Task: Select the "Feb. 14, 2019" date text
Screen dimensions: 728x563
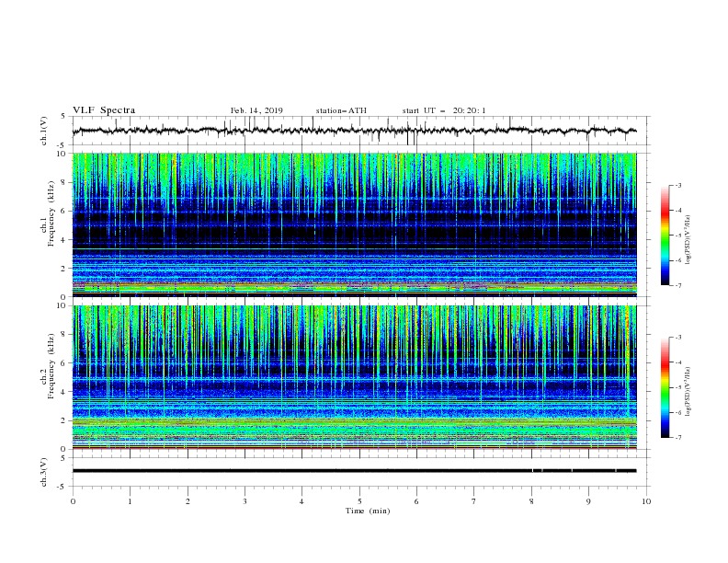Action: pyautogui.click(x=256, y=110)
